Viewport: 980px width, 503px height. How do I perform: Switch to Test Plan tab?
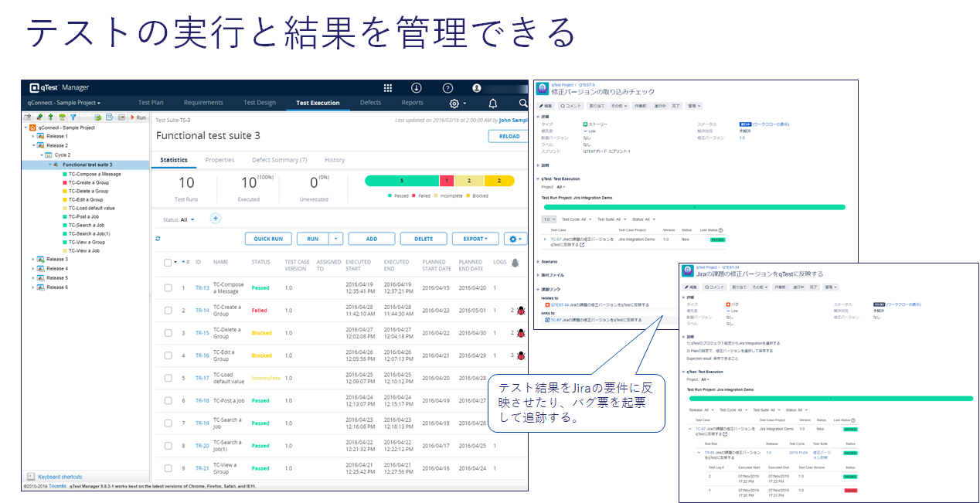151,103
